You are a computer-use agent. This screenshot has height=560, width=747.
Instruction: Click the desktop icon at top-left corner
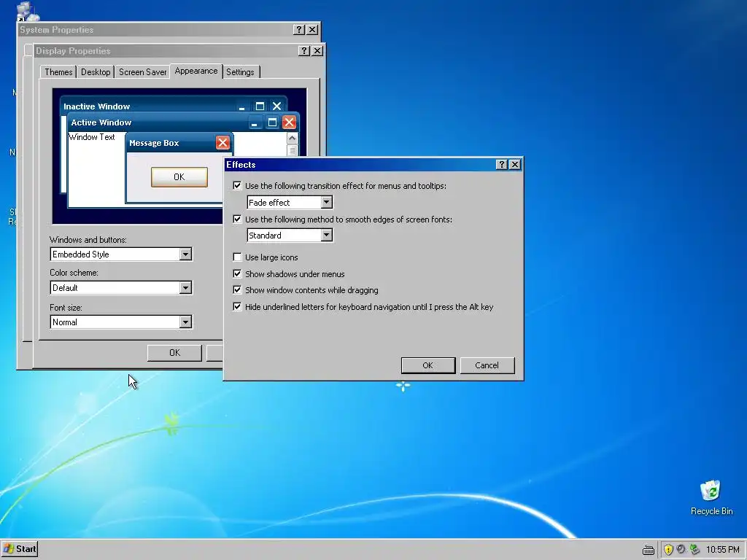pos(27,10)
